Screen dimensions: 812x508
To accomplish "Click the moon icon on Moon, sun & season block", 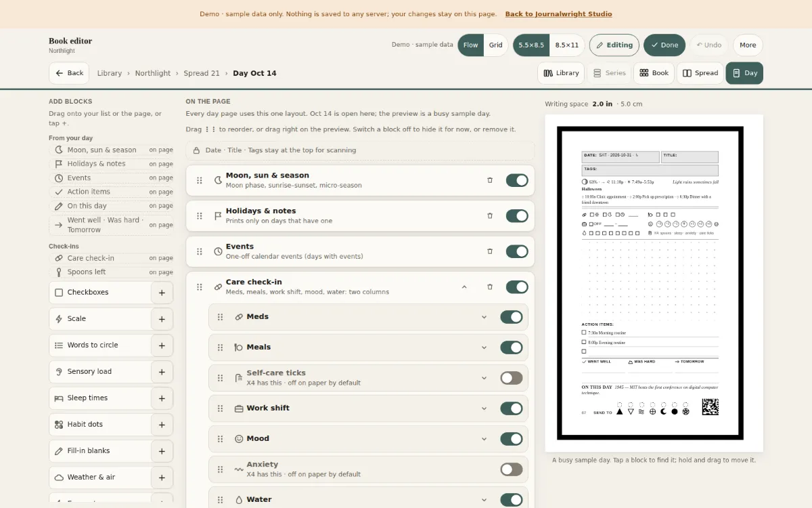I will [x=218, y=180].
